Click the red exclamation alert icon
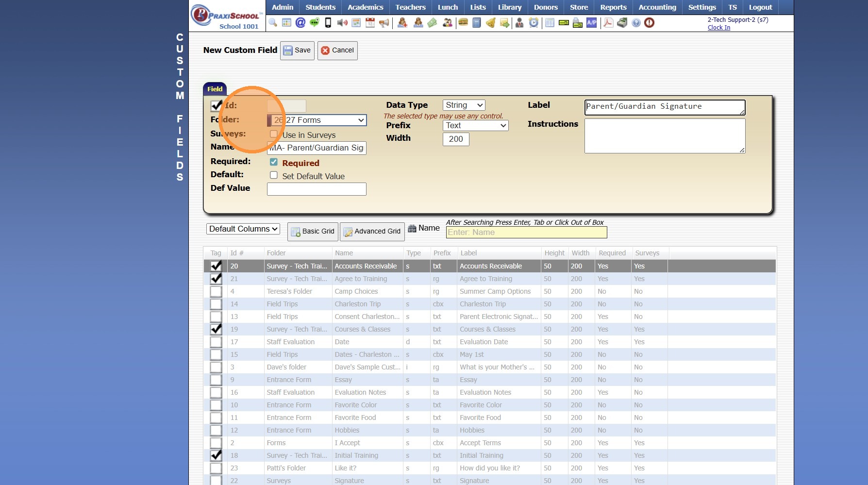Screen dimensions: 868x485 click(x=650, y=23)
